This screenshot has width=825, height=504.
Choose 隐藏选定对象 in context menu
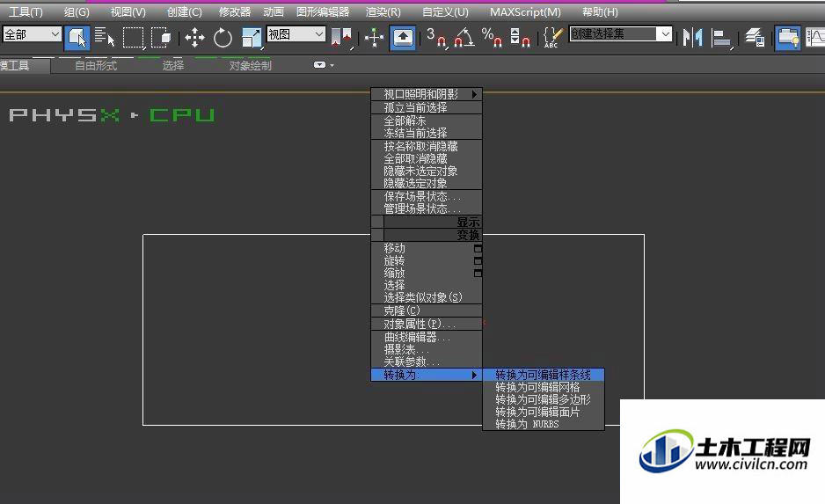click(427, 183)
